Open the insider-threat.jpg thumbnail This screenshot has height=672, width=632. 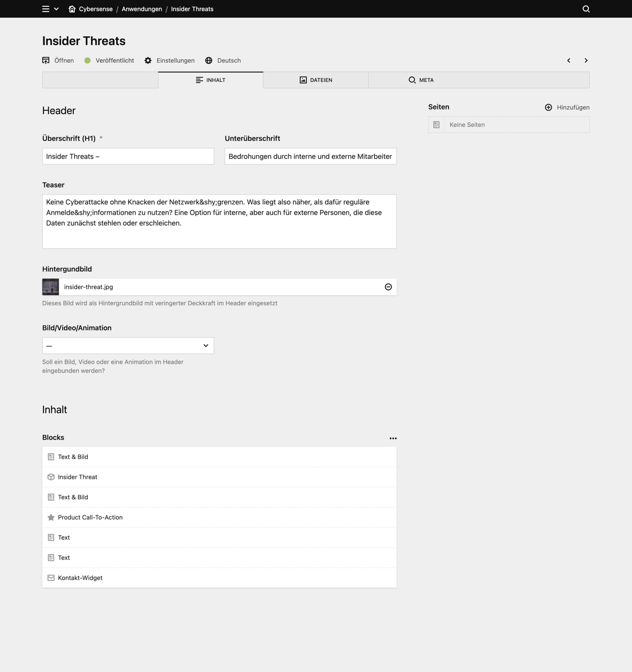[50, 287]
